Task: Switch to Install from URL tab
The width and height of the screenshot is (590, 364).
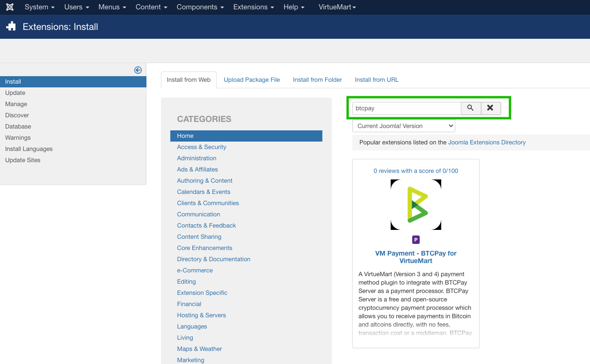Action: pyautogui.click(x=377, y=80)
